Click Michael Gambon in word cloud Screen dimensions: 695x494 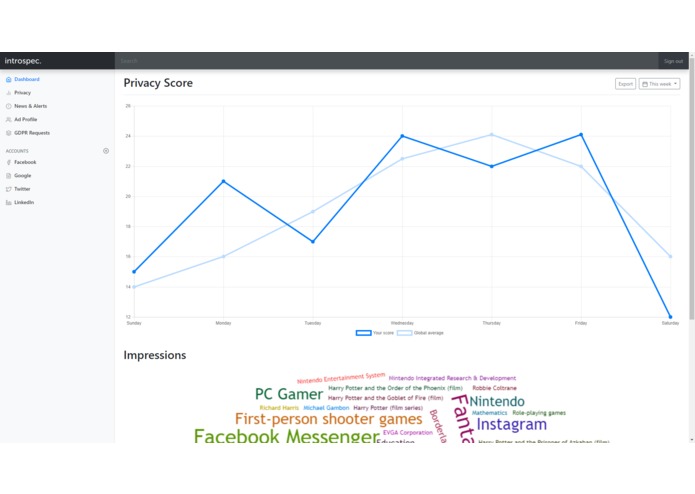pos(326,408)
